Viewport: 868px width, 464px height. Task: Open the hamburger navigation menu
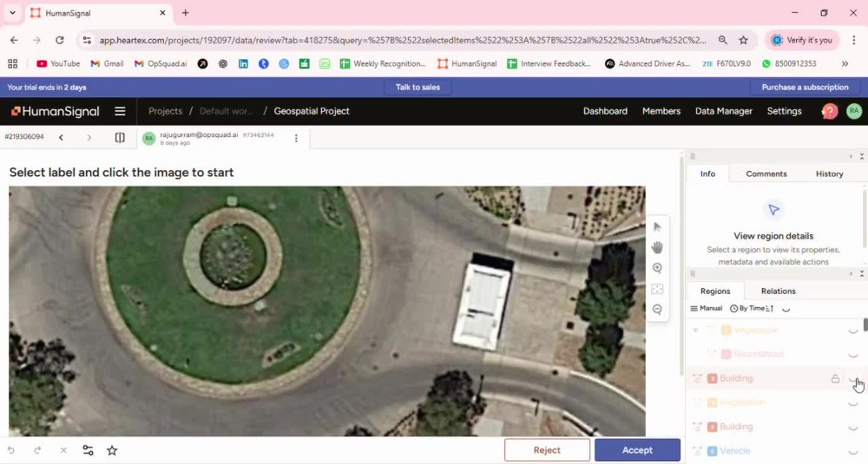point(120,111)
